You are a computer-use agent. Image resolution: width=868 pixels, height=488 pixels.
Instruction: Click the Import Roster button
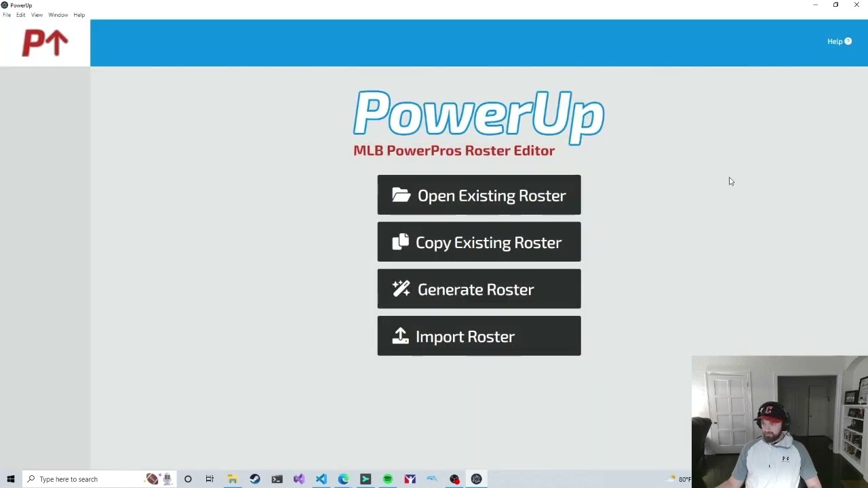point(479,336)
